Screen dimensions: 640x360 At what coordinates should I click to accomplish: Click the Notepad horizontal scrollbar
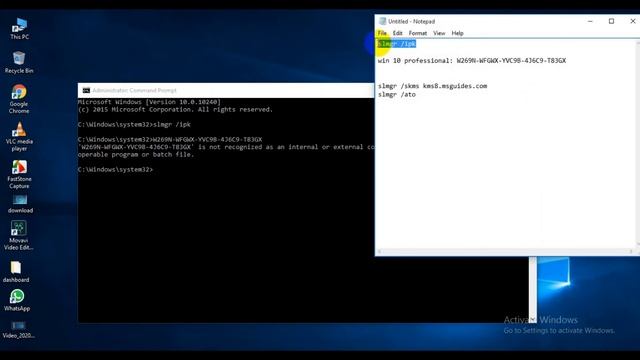[505, 251]
